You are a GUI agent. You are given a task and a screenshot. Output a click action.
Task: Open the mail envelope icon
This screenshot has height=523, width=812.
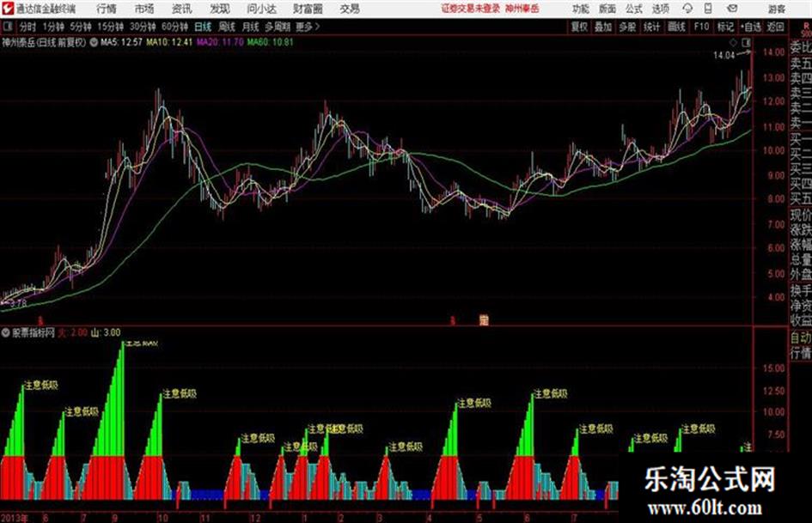click(732, 9)
